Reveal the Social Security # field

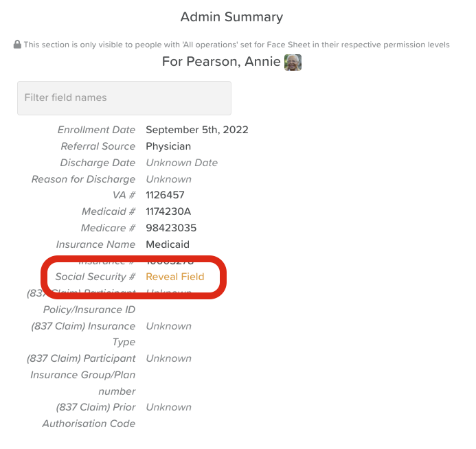click(175, 277)
